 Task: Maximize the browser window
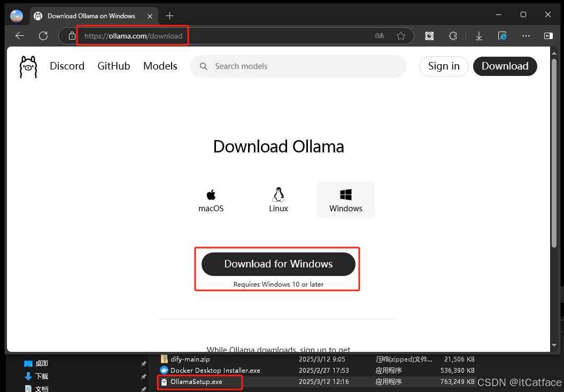523,14
